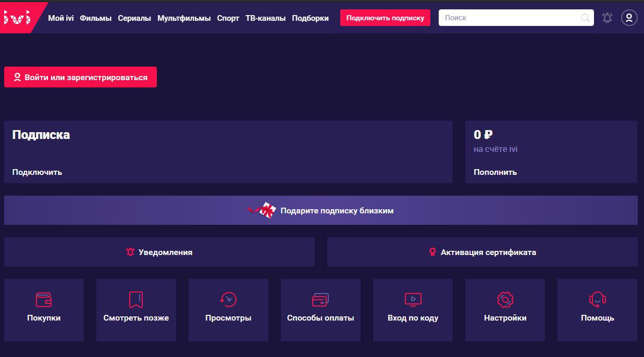Open the Покупки tile label
Screen dimensions: 644x357
coord(44,318)
